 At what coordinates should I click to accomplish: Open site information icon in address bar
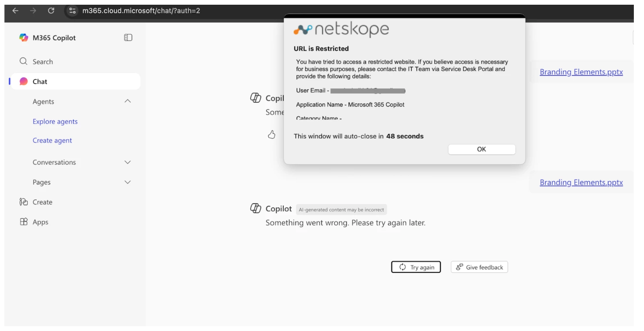(x=73, y=11)
